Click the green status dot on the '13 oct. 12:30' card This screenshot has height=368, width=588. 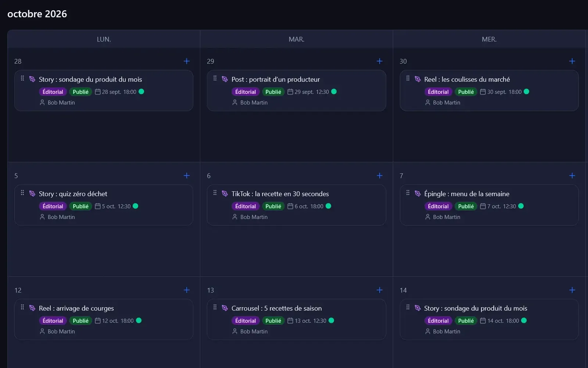coord(331,321)
